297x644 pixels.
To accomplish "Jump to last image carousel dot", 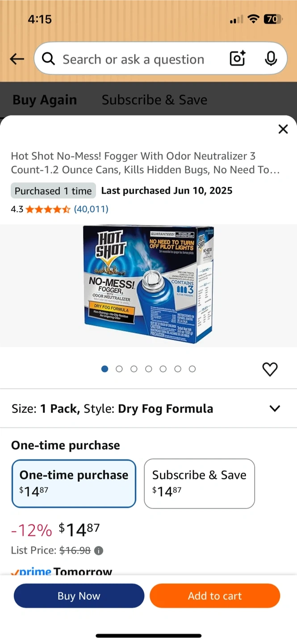I will coord(192,369).
